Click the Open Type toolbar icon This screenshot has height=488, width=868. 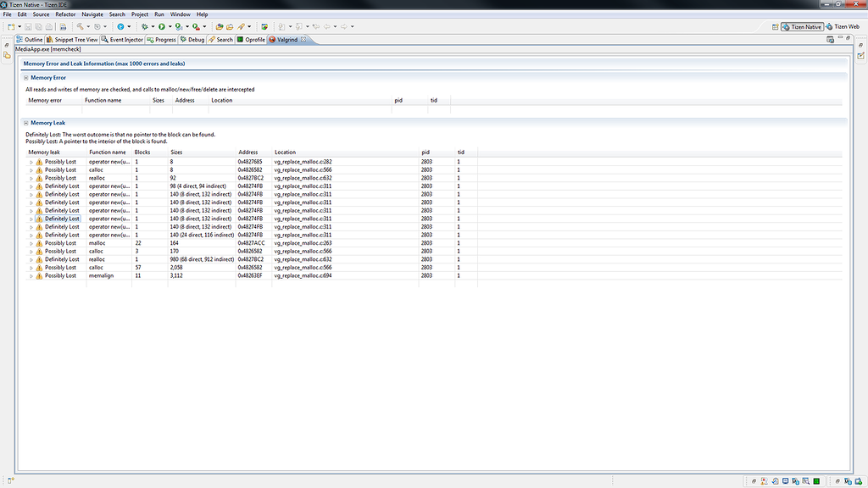(x=220, y=26)
